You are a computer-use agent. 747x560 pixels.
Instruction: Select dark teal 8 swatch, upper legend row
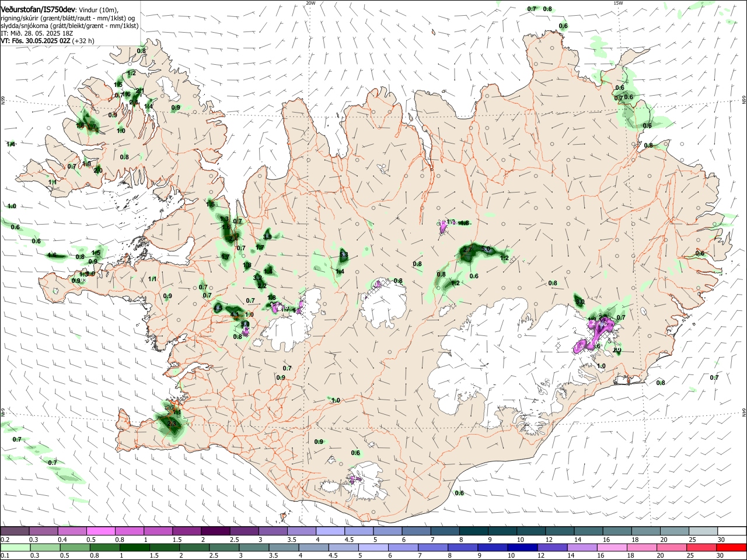coord(473,531)
